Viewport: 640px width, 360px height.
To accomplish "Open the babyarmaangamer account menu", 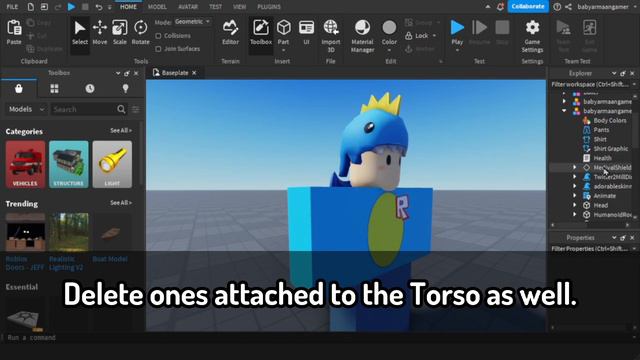I will 602,7.
